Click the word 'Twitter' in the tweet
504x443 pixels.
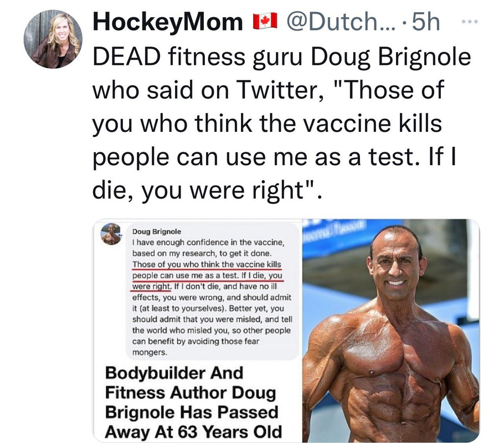pyautogui.click(x=277, y=90)
